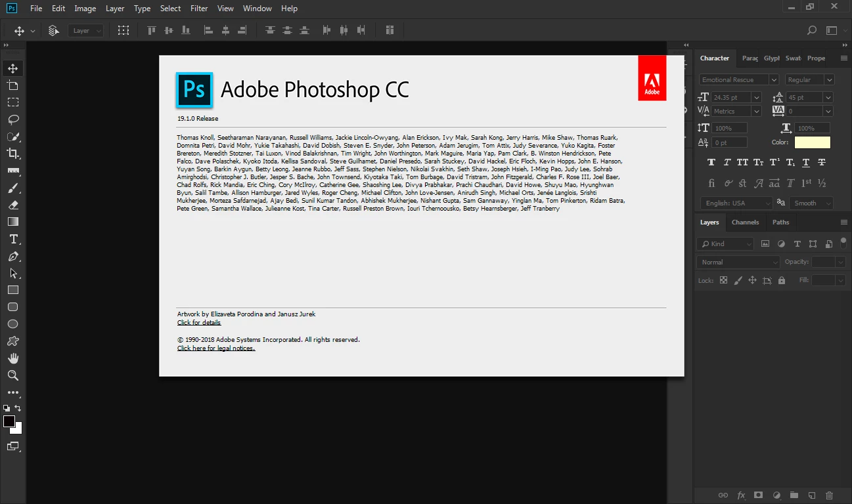Click the search icon in options bar
Viewport: 852px width, 504px height.
click(x=812, y=30)
